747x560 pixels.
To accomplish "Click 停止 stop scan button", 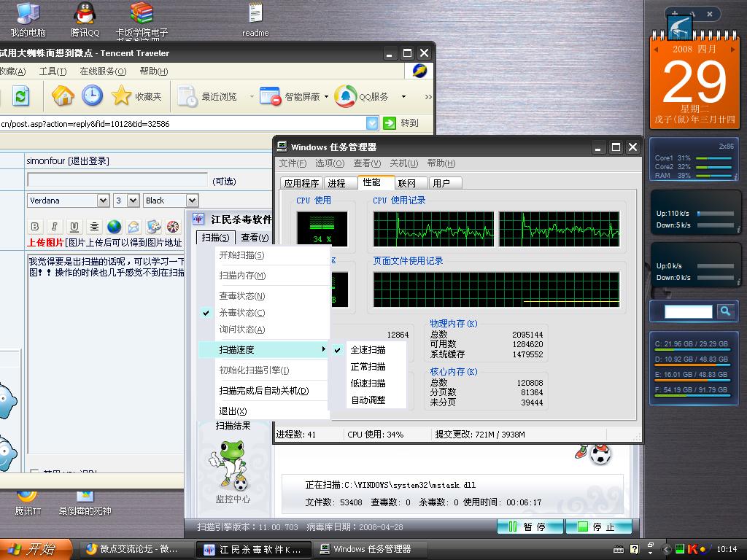I will coord(598,526).
